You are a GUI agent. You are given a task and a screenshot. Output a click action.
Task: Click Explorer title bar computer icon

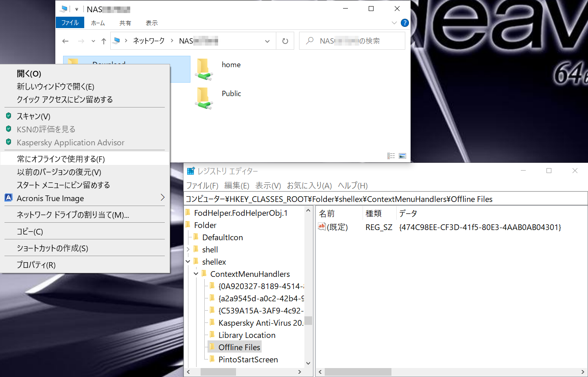(64, 9)
